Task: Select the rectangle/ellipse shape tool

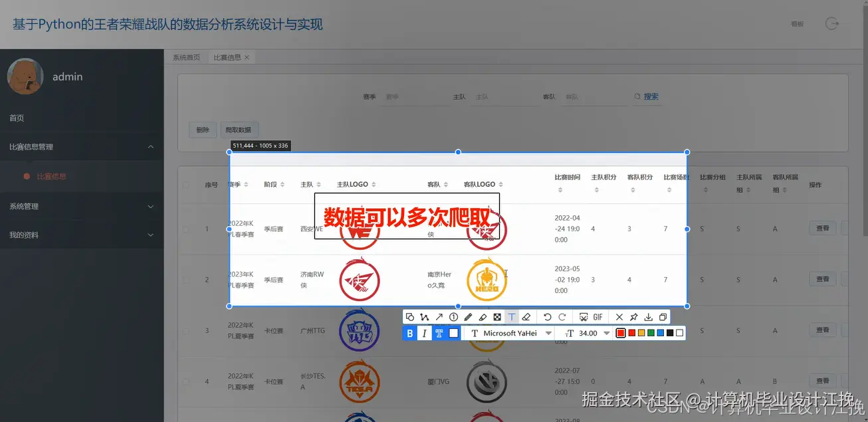Action: 410,317
